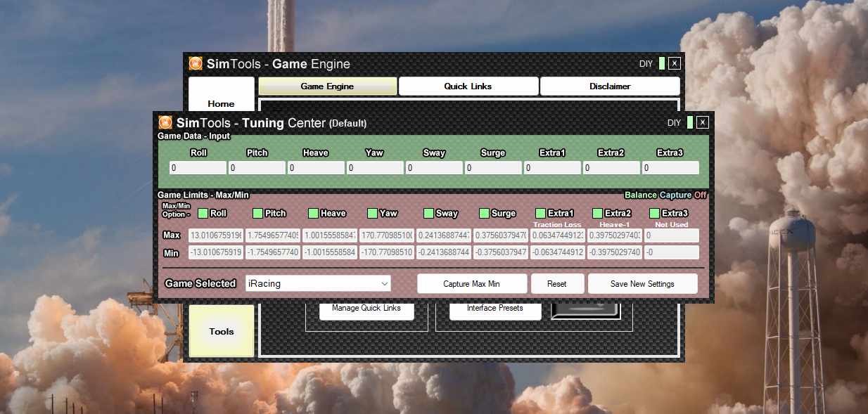Image resolution: width=868 pixels, height=414 pixels.
Task: Click the Extra1 Max value field
Action: point(558,235)
